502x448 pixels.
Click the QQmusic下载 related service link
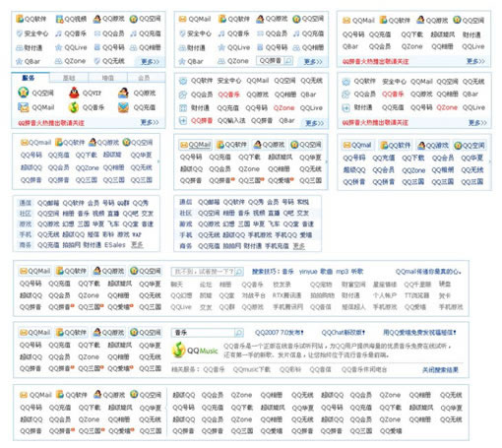[x=252, y=369]
